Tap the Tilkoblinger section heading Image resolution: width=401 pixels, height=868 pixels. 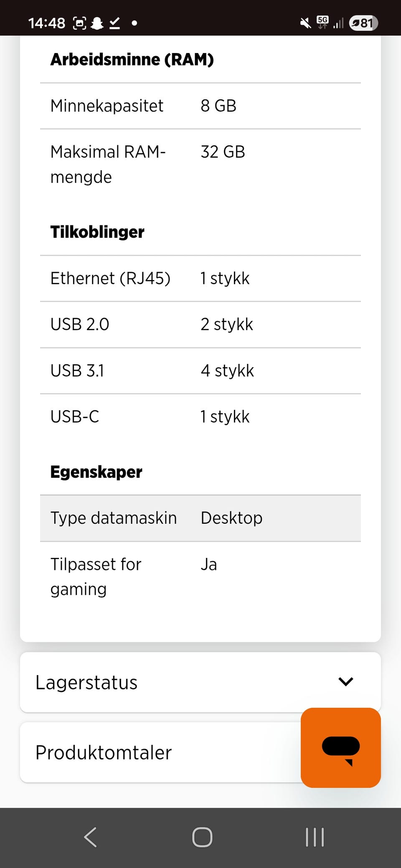97,232
